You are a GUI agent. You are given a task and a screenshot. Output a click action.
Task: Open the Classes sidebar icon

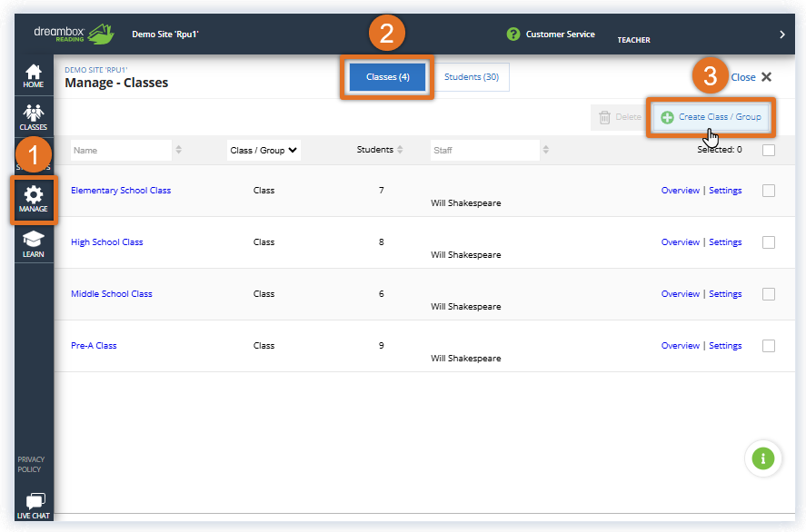point(34,117)
